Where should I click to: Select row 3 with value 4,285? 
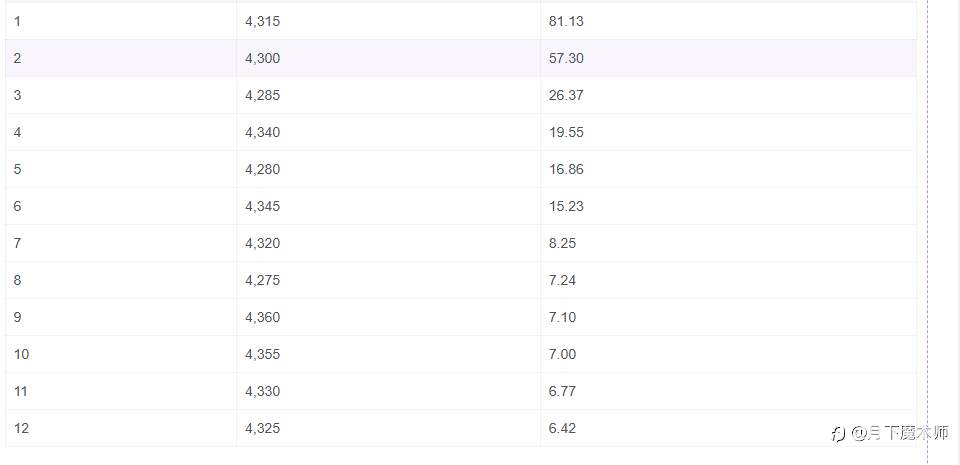pos(460,95)
